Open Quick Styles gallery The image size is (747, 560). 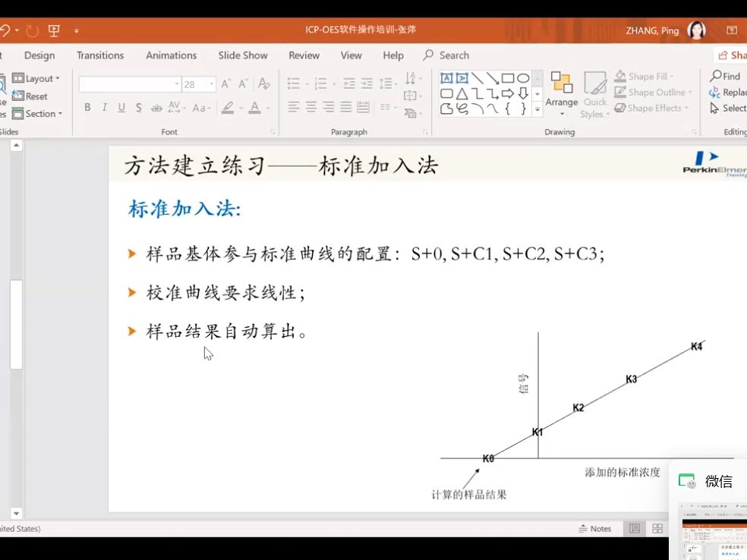(x=594, y=94)
